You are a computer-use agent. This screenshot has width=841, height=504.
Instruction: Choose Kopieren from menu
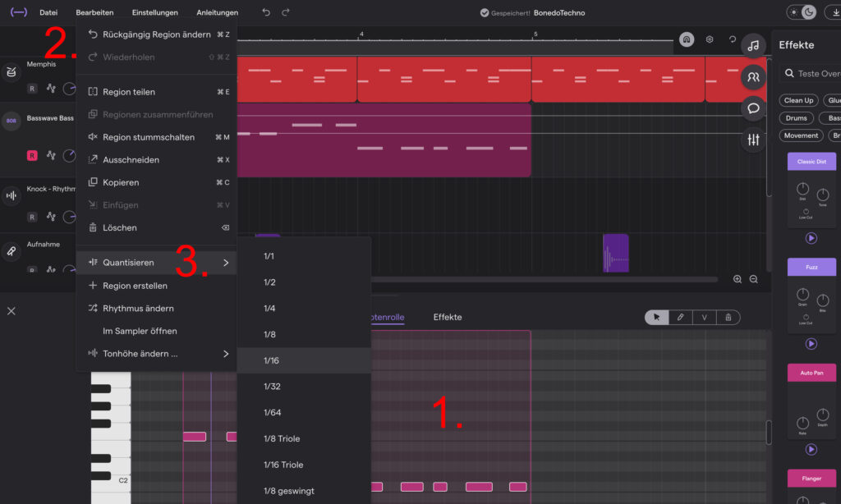point(156,182)
